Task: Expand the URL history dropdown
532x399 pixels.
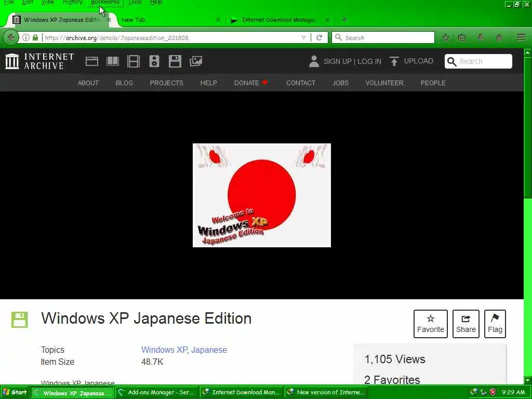Action: pyautogui.click(x=303, y=37)
